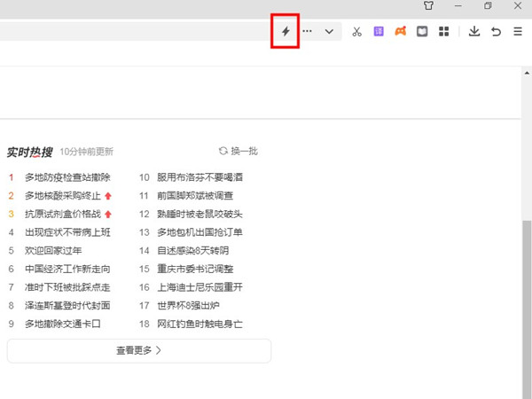Refresh hot list with 换一批
532x399 pixels.
click(x=238, y=151)
